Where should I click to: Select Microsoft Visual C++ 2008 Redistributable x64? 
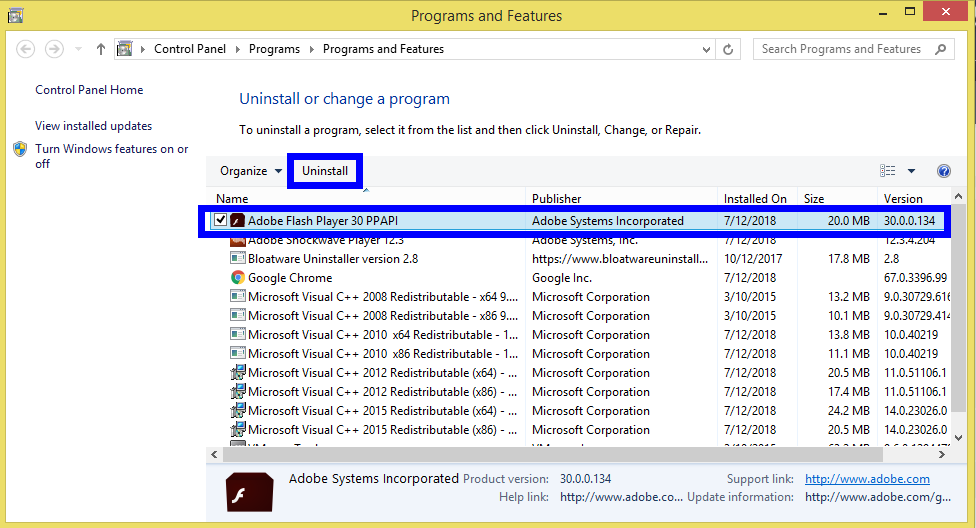click(383, 297)
